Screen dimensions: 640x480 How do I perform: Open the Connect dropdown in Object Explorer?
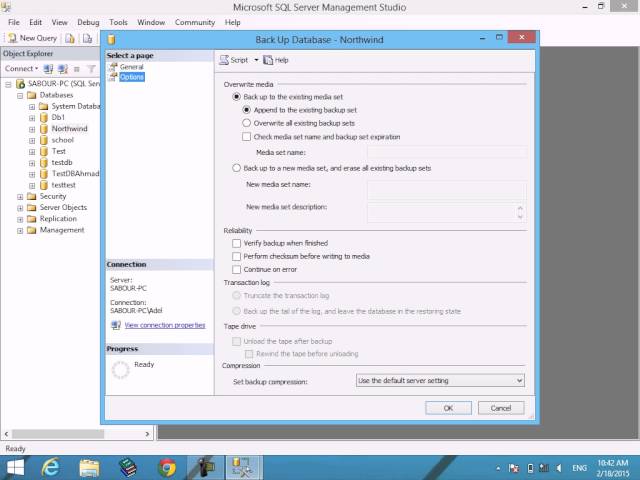point(21,69)
